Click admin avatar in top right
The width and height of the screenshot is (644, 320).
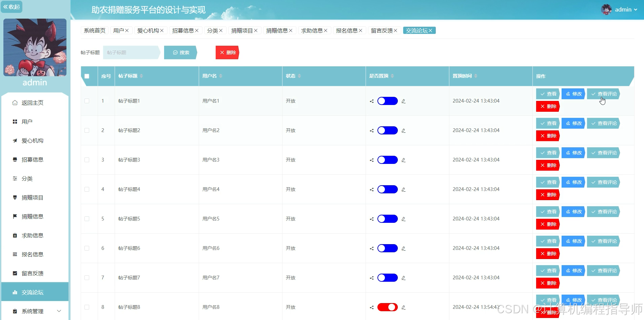[606, 9]
